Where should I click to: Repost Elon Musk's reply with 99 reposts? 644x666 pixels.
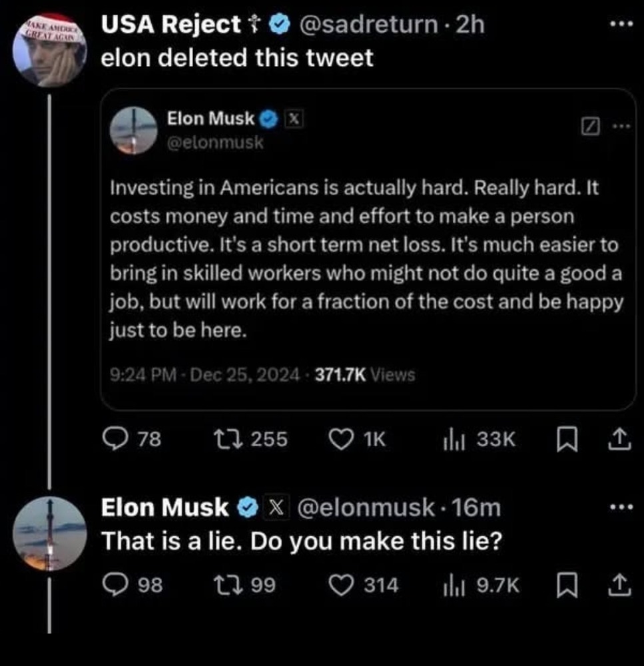pyautogui.click(x=221, y=585)
